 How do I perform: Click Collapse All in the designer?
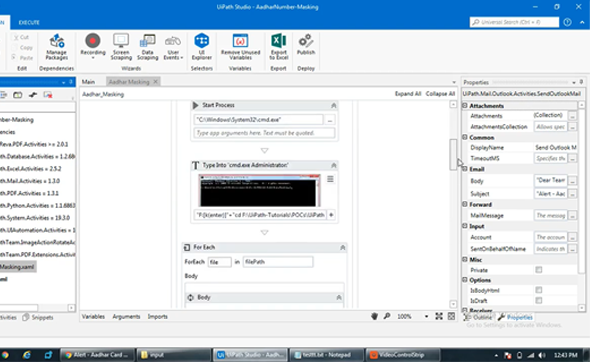tap(440, 94)
